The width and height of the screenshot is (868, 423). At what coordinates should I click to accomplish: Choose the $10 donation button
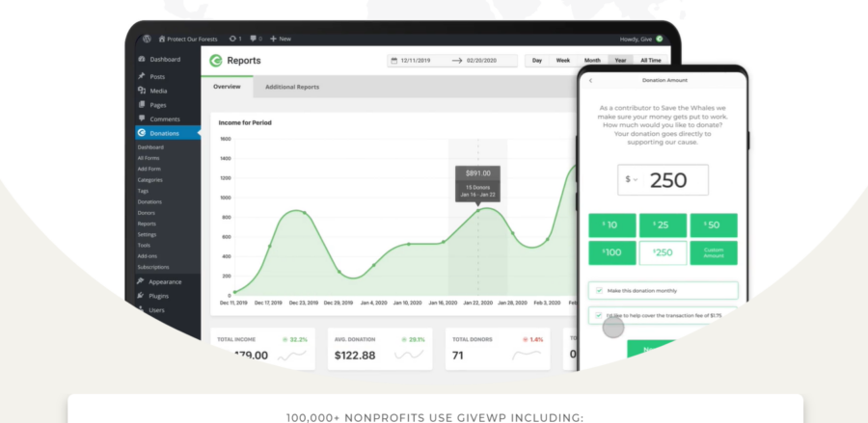pyautogui.click(x=611, y=225)
